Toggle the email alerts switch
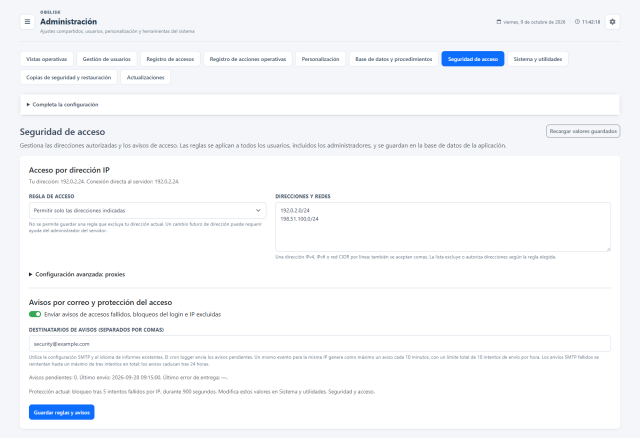 pyautogui.click(x=35, y=314)
